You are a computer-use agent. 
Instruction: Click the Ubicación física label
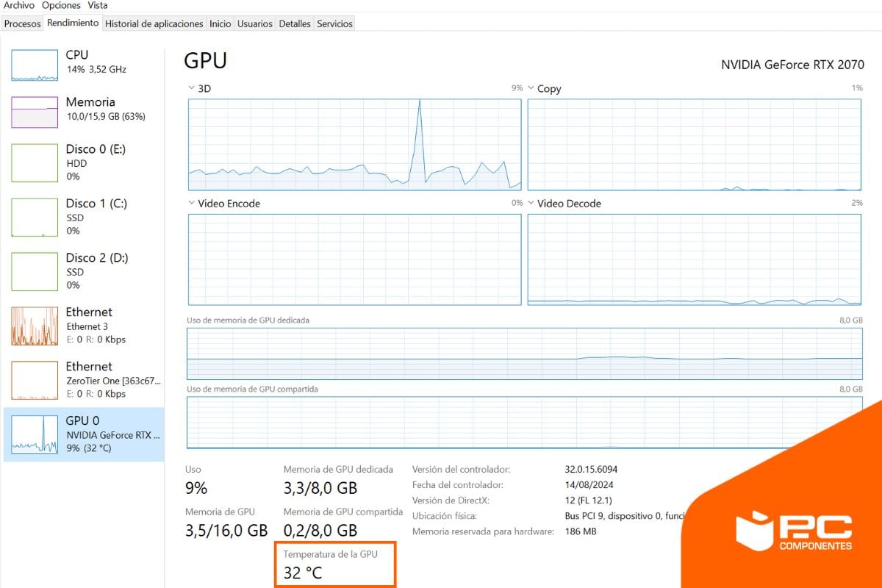[445, 516]
